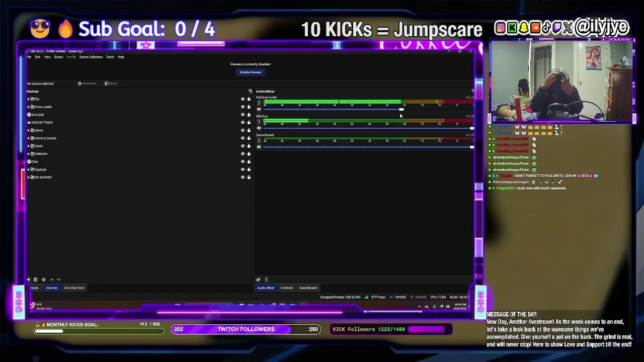Image resolution: width=644 pixels, height=362 pixels.
Task: Select the Chat browser source icon
Action: [x=29, y=161]
